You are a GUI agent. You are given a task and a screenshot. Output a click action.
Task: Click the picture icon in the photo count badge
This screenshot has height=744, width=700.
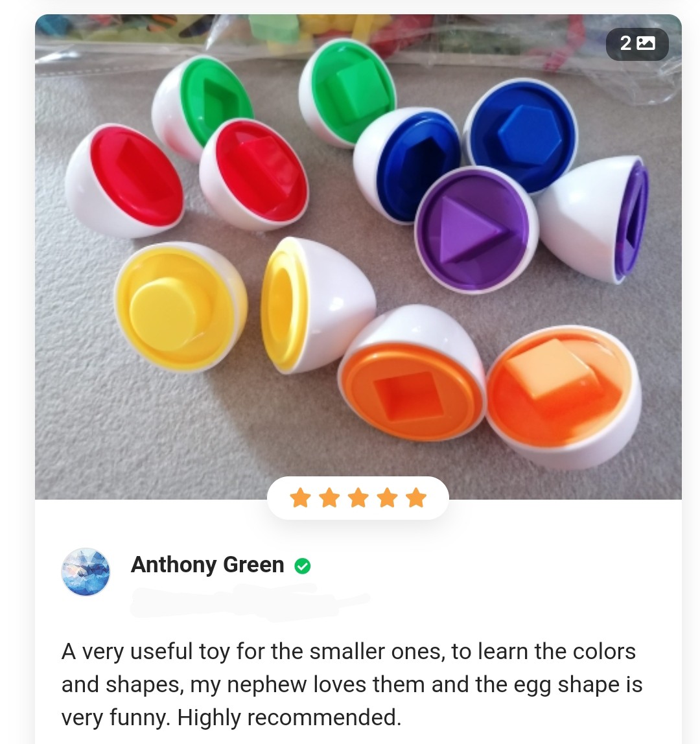coord(646,43)
